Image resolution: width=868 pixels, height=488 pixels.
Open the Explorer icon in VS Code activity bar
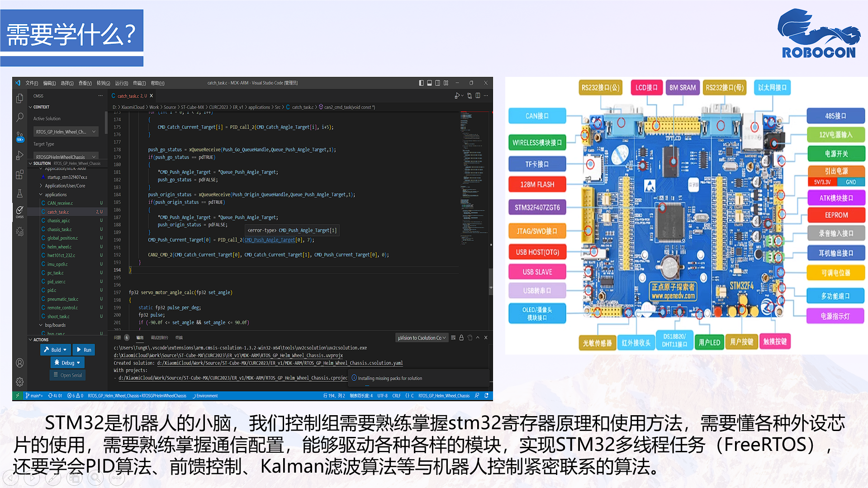coord(19,98)
